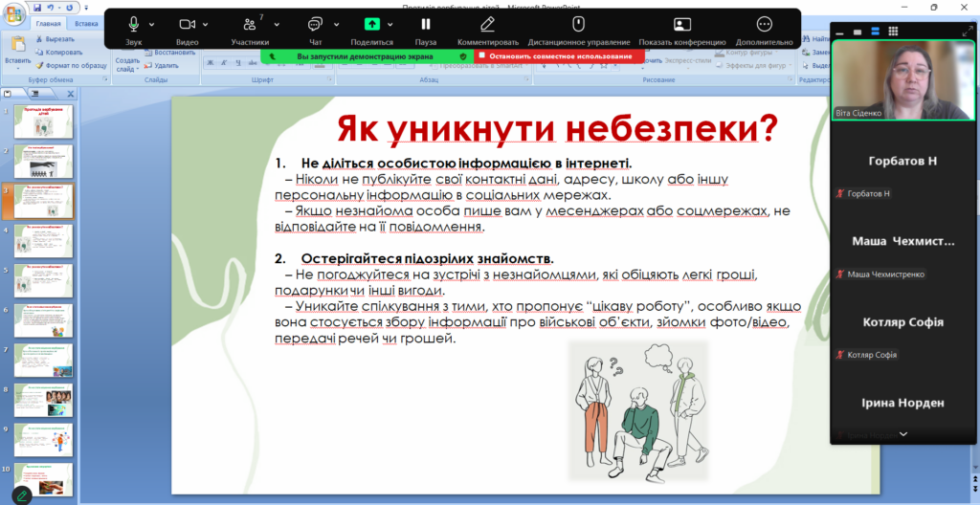Screen dimensions: 980x505
Task: Expand arrow next to Звук
Action: point(151,25)
